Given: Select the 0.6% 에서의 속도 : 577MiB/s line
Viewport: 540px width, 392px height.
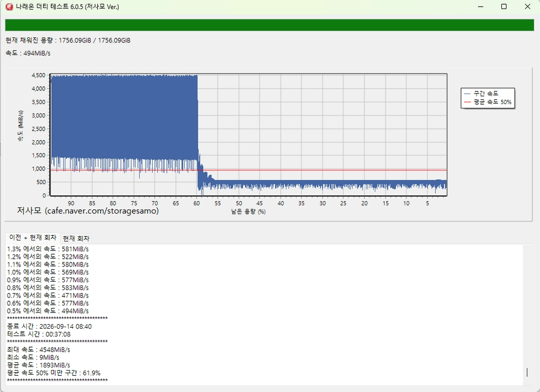Looking at the screenshot, I should [x=48, y=303].
